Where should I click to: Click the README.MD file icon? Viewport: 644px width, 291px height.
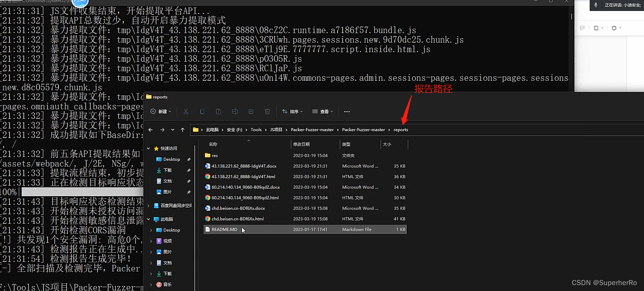pos(208,230)
